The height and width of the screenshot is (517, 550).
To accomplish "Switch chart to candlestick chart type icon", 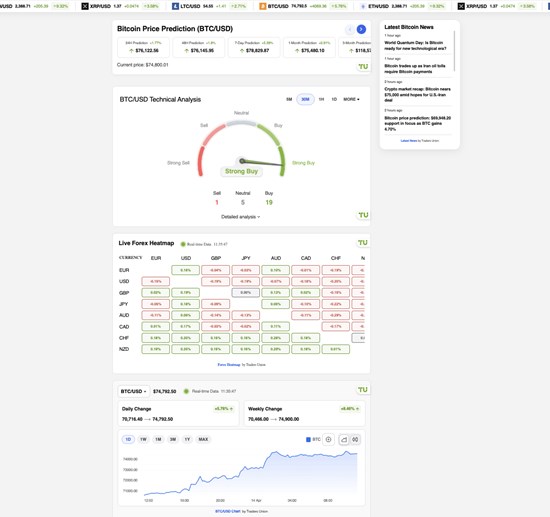I will pos(355,439).
